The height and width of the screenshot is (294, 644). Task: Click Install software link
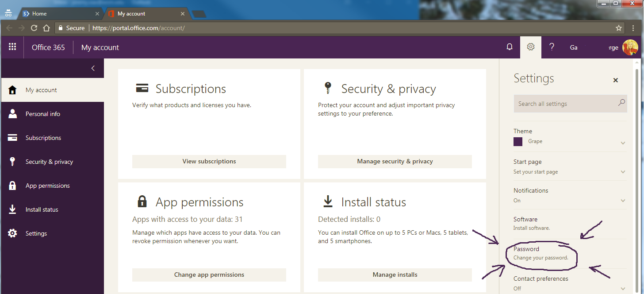pos(531,228)
